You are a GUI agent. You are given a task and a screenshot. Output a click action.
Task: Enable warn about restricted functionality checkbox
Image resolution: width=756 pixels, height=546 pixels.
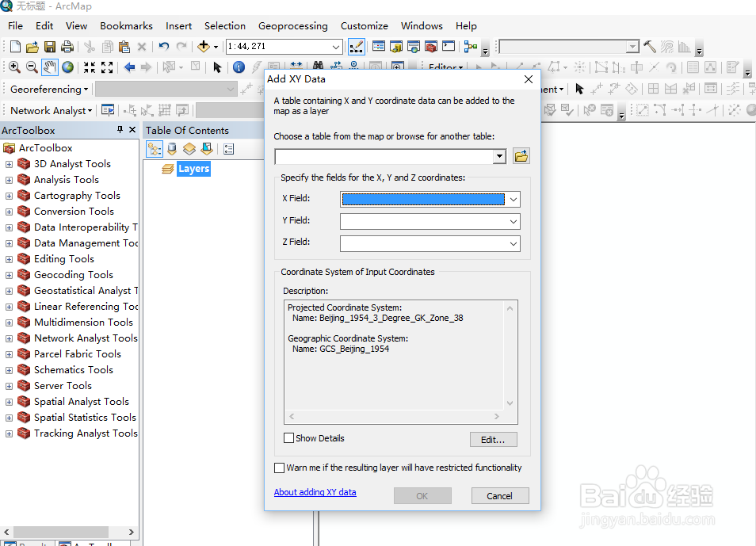click(x=279, y=468)
